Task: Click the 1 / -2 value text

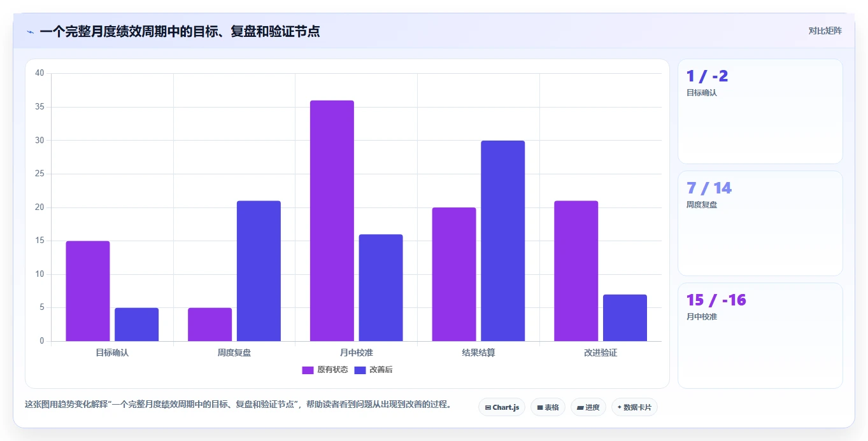Action: tap(708, 76)
